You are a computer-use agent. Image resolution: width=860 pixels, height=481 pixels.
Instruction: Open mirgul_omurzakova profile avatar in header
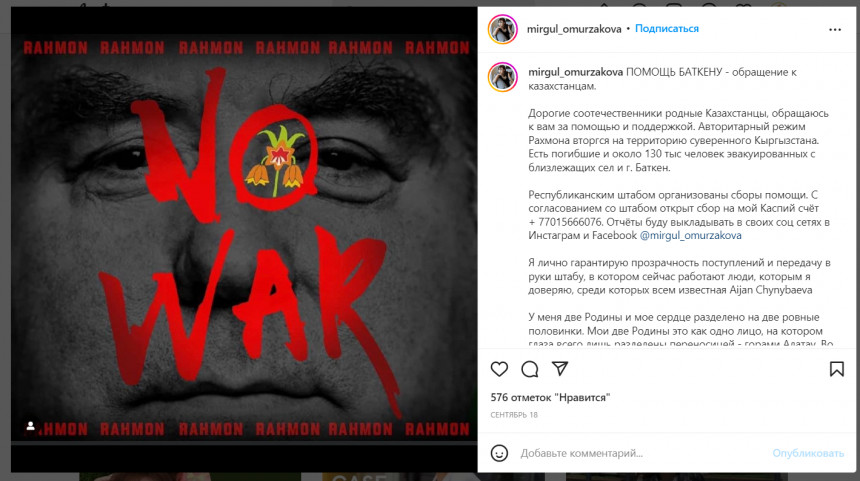[x=502, y=29]
